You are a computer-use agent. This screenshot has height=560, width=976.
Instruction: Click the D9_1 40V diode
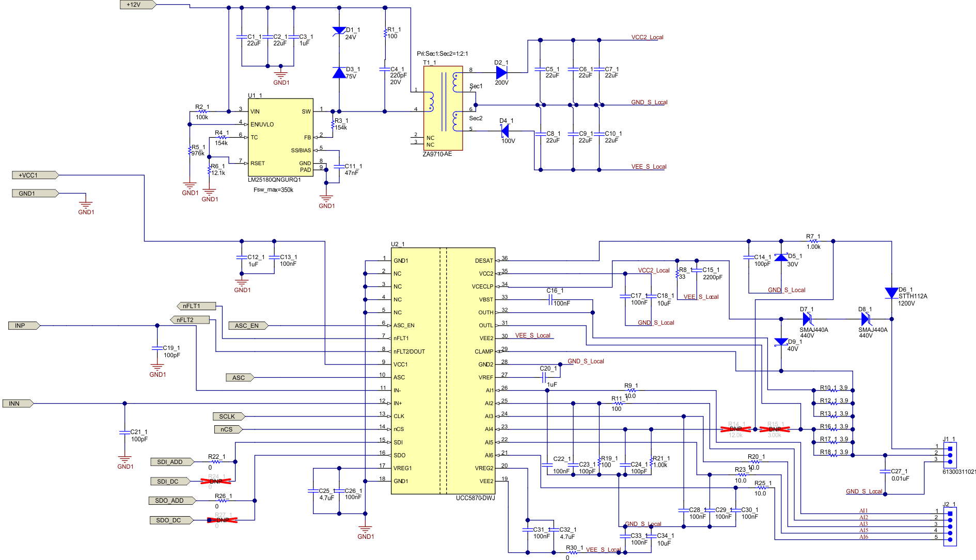click(781, 342)
